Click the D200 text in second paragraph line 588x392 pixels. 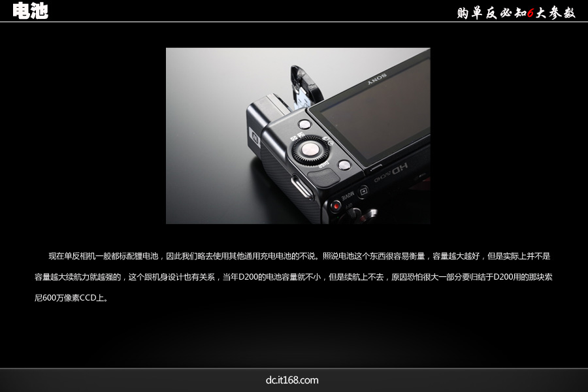(248, 277)
